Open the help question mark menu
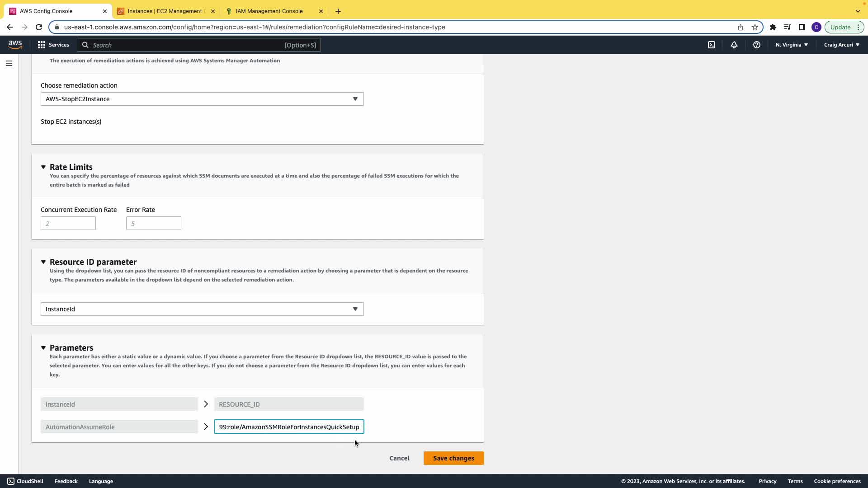The width and height of the screenshot is (868, 488). point(756,45)
